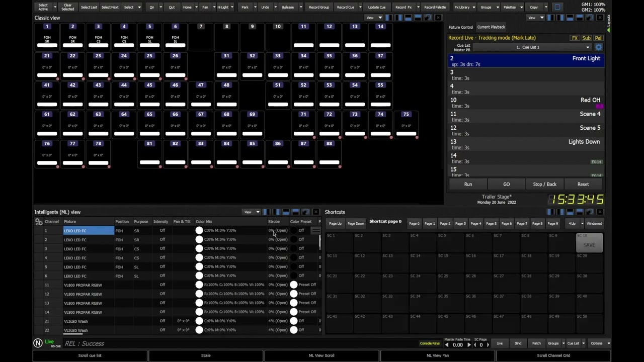Click the Scroll Channel Grid softkey
The width and height of the screenshot is (644, 362).
tap(553, 355)
